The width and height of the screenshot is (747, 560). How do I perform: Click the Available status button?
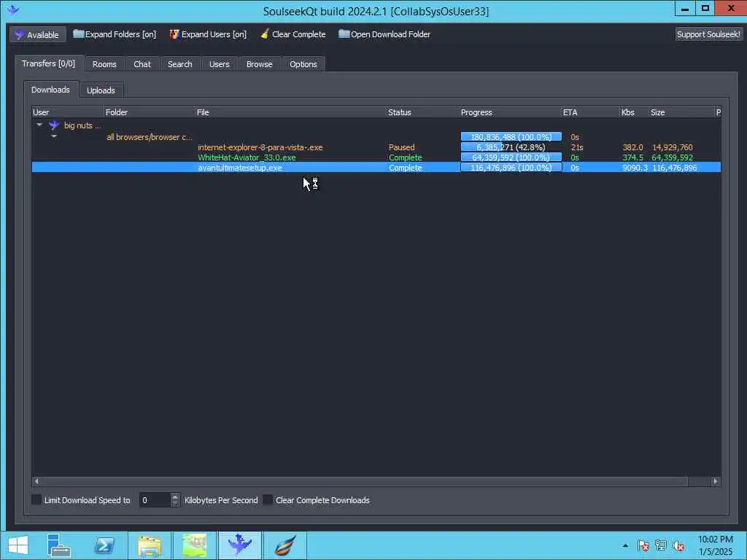pos(38,34)
